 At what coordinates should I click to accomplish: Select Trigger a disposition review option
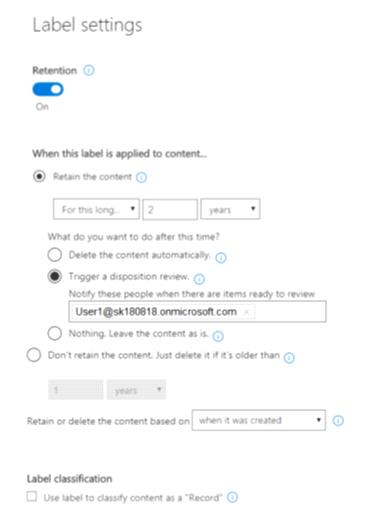click(x=55, y=276)
